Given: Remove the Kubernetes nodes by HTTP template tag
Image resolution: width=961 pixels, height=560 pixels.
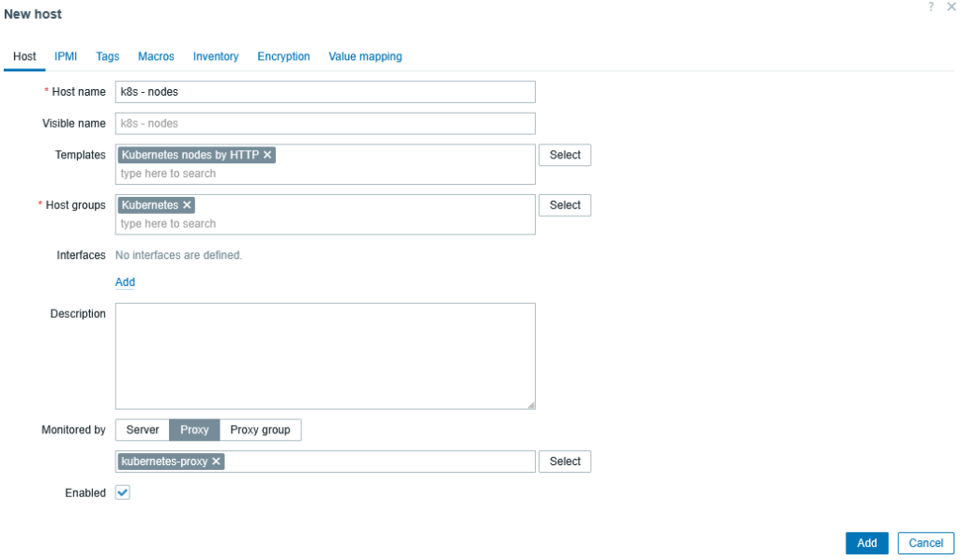Looking at the screenshot, I should pyautogui.click(x=267, y=155).
